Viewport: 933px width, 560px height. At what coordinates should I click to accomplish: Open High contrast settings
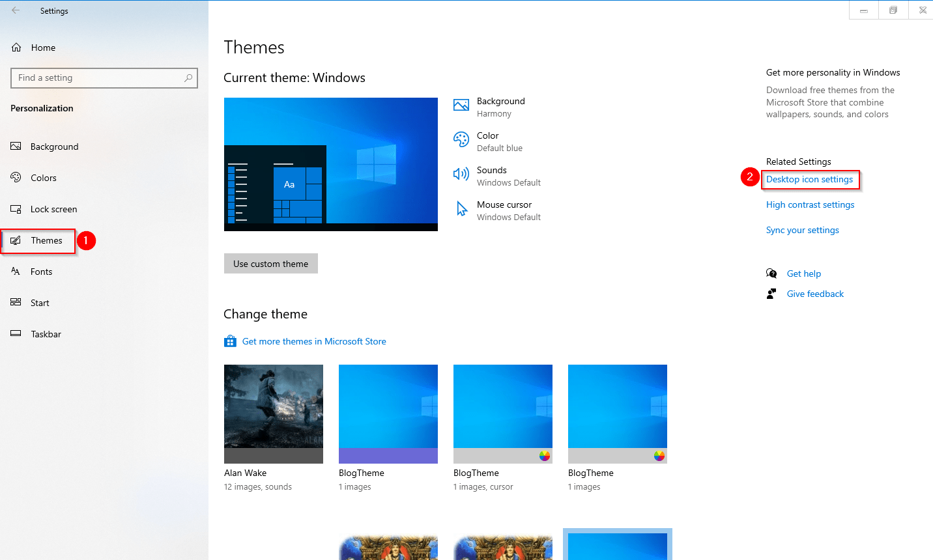pos(810,204)
